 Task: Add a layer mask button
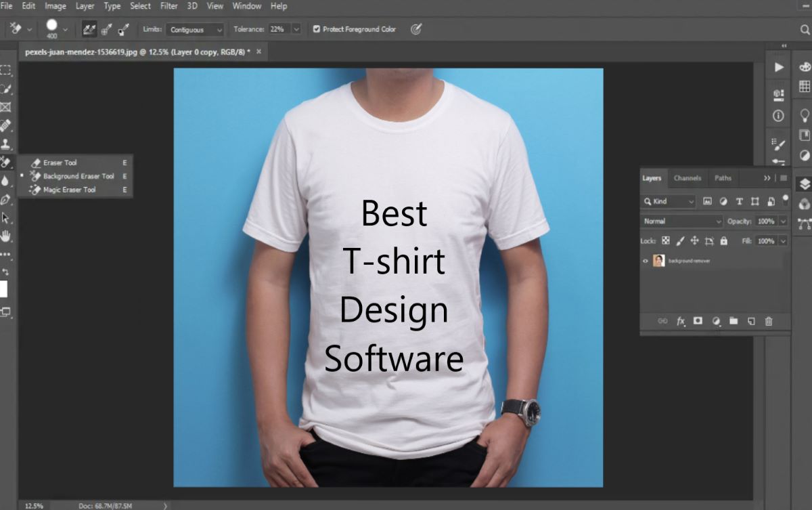(x=698, y=321)
